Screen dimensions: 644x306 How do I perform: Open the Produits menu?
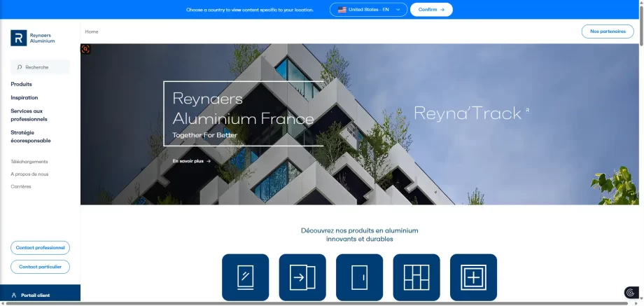(x=22, y=84)
